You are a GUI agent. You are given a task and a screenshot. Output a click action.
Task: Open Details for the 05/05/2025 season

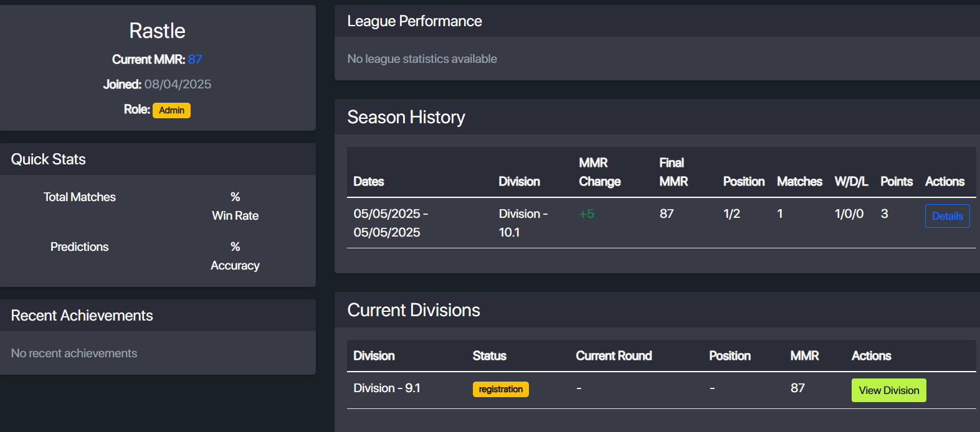947,216
